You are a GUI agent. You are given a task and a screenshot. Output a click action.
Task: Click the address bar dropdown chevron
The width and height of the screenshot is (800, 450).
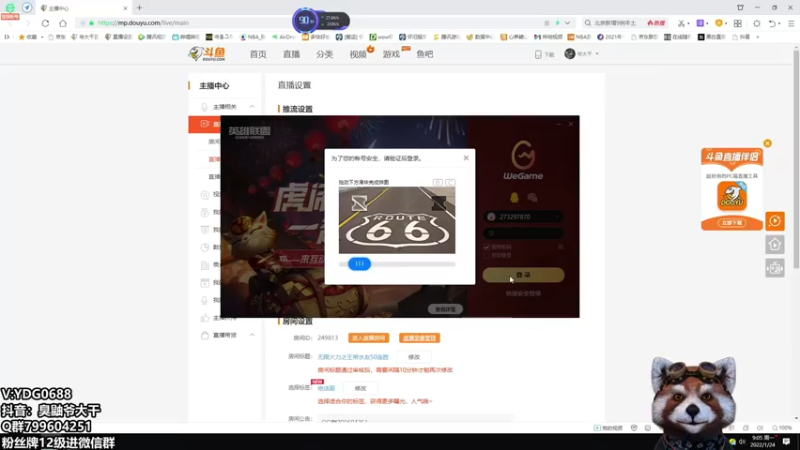567,23
